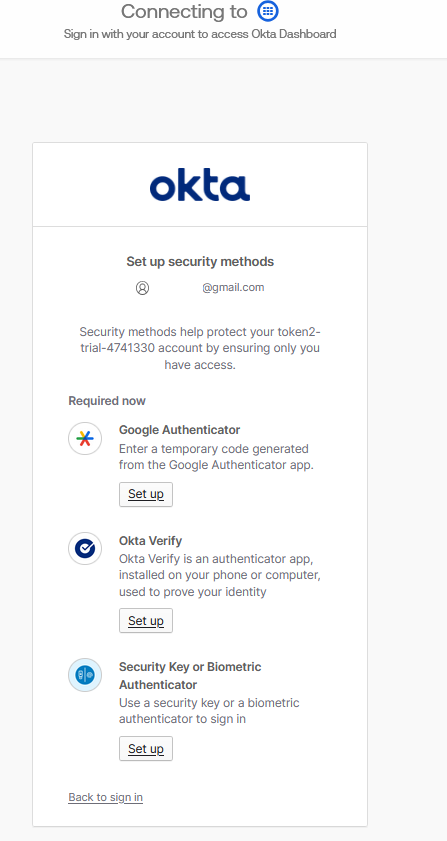Click the @gmail.com account identifier
The image size is (447, 841).
click(x=233, y=287)
